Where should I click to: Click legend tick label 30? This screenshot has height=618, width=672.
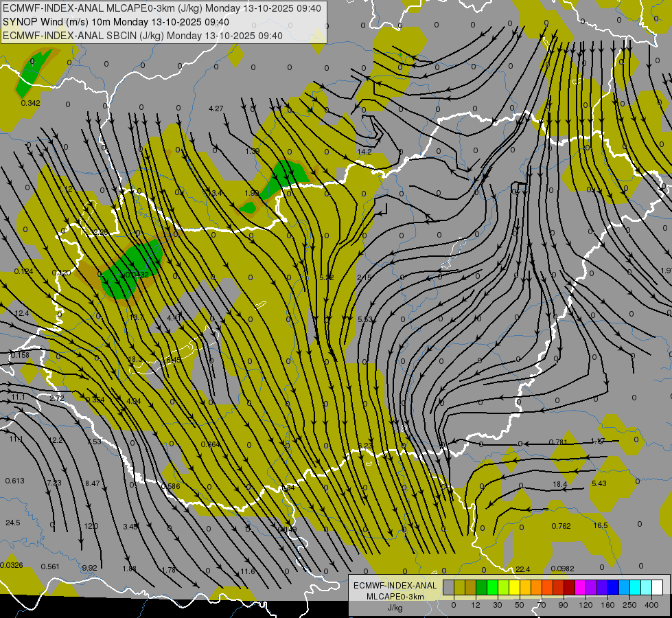click(497, 605)
